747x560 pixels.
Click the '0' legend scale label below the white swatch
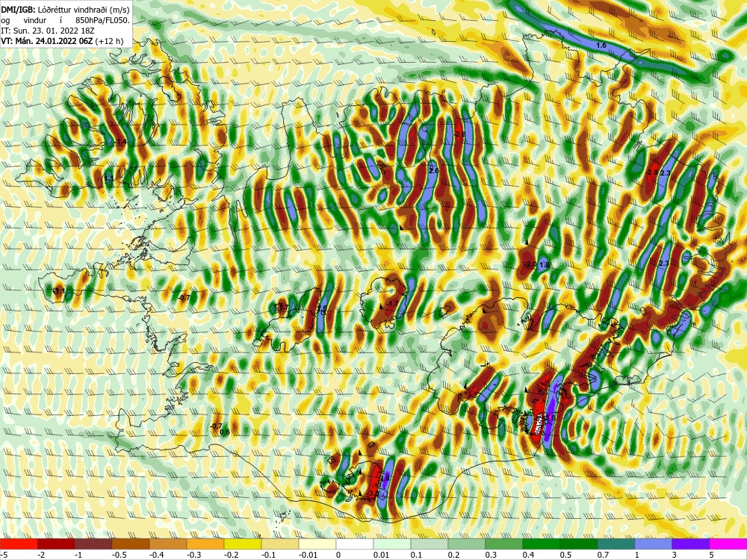[x=337, y=555]
